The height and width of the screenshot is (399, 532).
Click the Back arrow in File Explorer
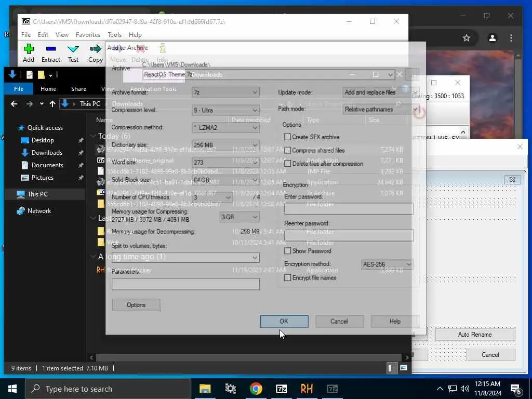[14, 104]
